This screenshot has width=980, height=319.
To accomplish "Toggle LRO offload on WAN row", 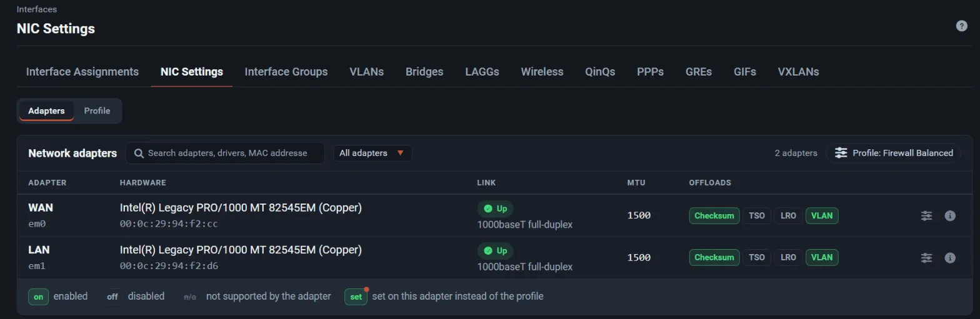I will click(788, 215).
